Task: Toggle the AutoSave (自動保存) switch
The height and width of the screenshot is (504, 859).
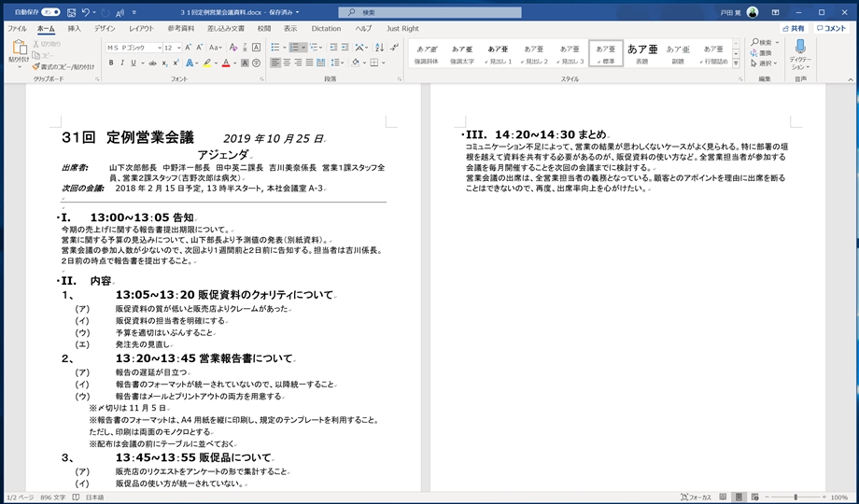Action: [x=50, y=12]
